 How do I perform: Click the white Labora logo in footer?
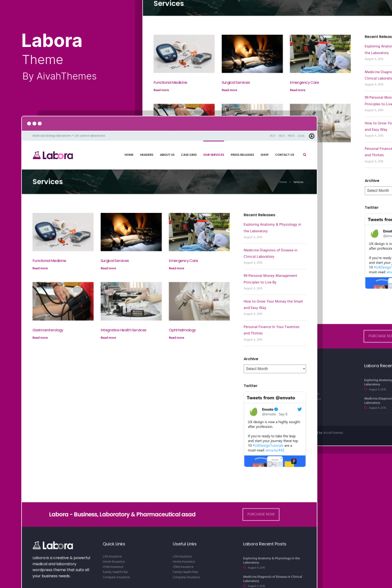(53, 545)
